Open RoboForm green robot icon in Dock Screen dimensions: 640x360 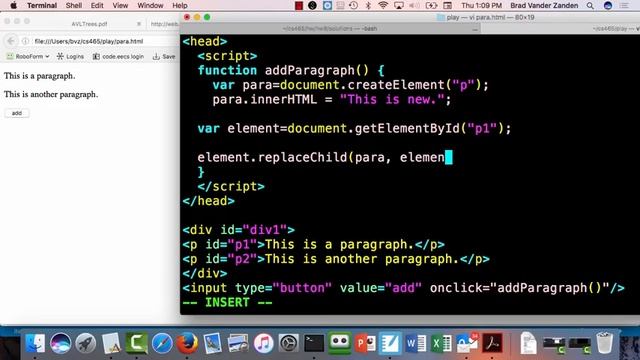[340, 343]
